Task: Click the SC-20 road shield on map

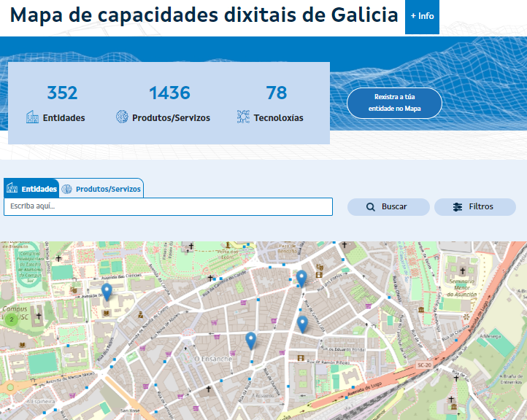Action: (x=424, y=365)
